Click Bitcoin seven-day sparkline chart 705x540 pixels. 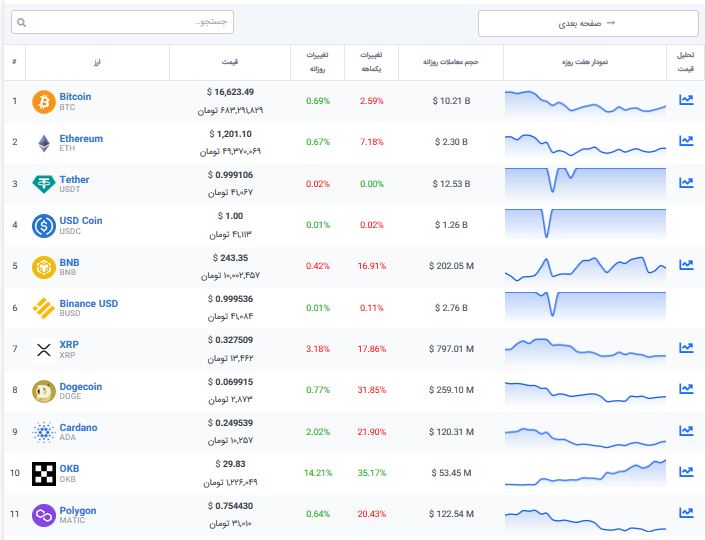(585, 103)
